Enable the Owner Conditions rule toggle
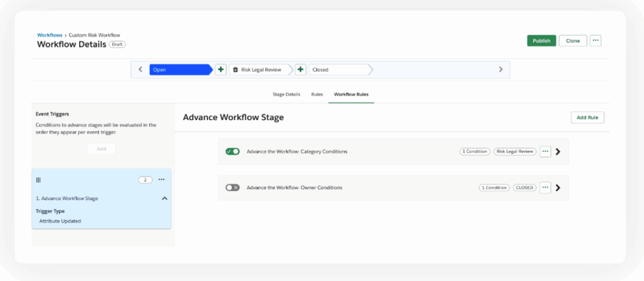This screenshot has width=644, height=281. coord(232,187)
